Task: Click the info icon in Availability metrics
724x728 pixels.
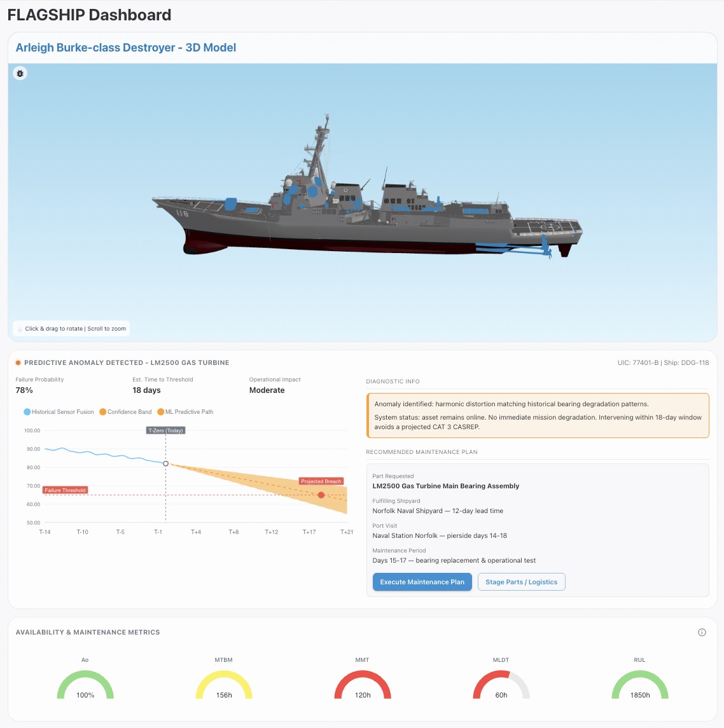Action: pyautogui.click(x=702, y=633)
